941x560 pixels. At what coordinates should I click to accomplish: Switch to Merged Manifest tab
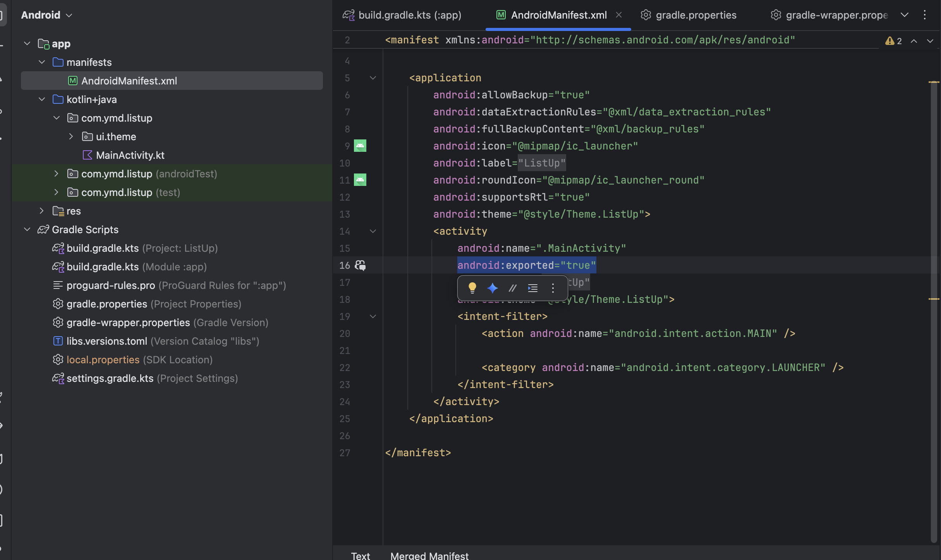point(429,556)
